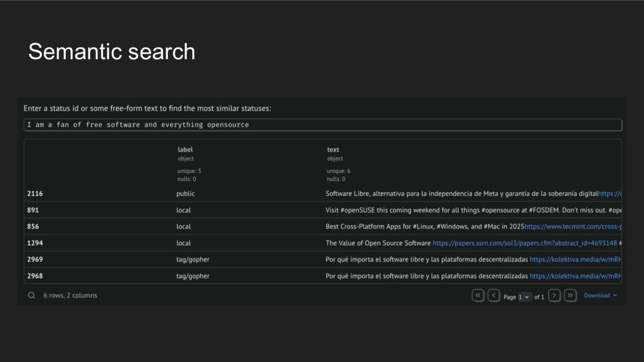Open the Page number dropdown
The height and width of the screenshot is (362, 644).
coord(524,297)
